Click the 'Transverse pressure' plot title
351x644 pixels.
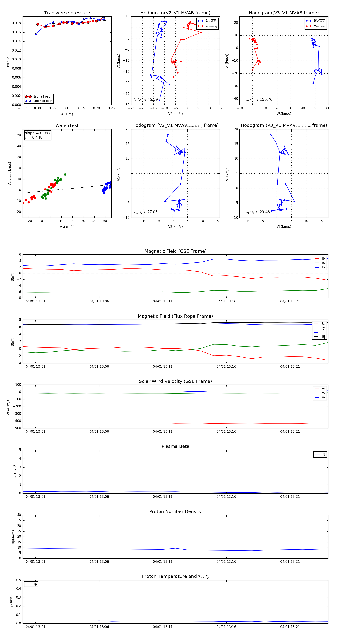tap(67, 13)
